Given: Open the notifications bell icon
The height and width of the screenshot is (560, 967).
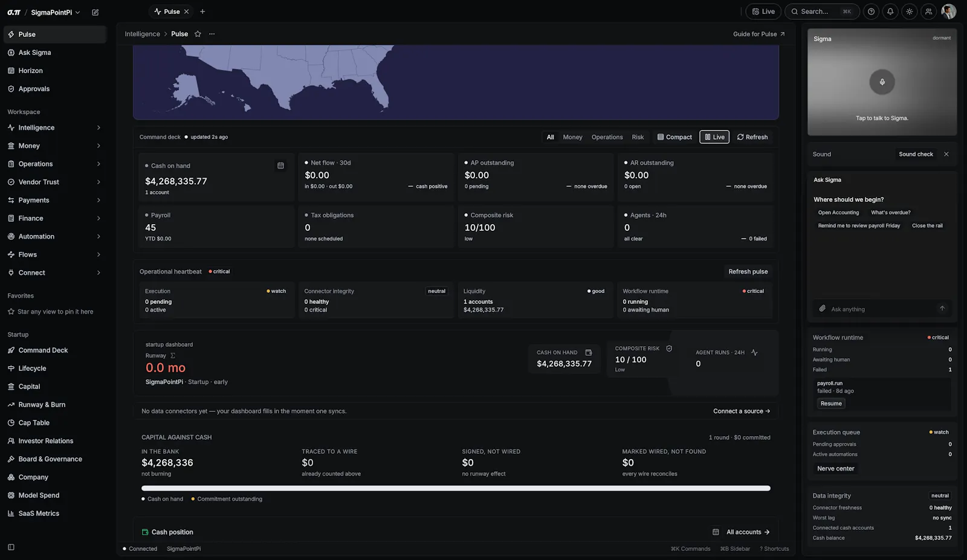Looking at the screenshot, I should click(890, 11).
